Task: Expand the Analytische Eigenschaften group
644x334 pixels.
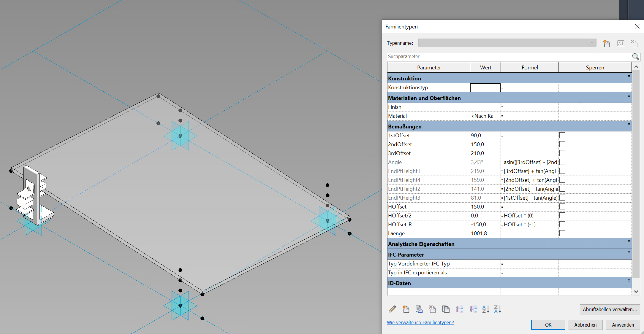Action: click(x=629, y=242)
